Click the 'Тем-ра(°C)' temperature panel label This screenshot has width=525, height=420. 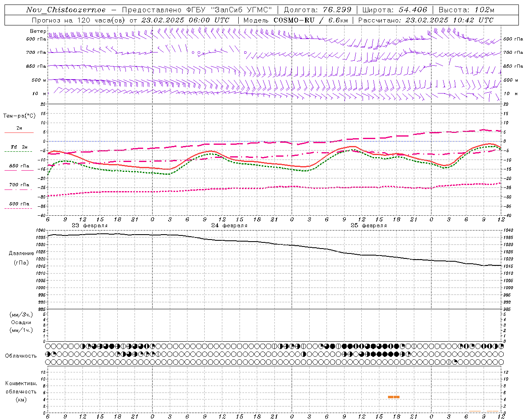[19, 116]
